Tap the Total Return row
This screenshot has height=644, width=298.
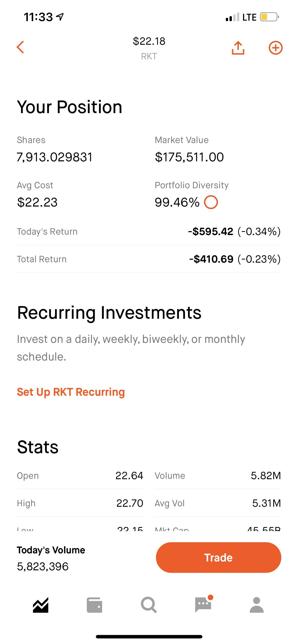(149, 259)
